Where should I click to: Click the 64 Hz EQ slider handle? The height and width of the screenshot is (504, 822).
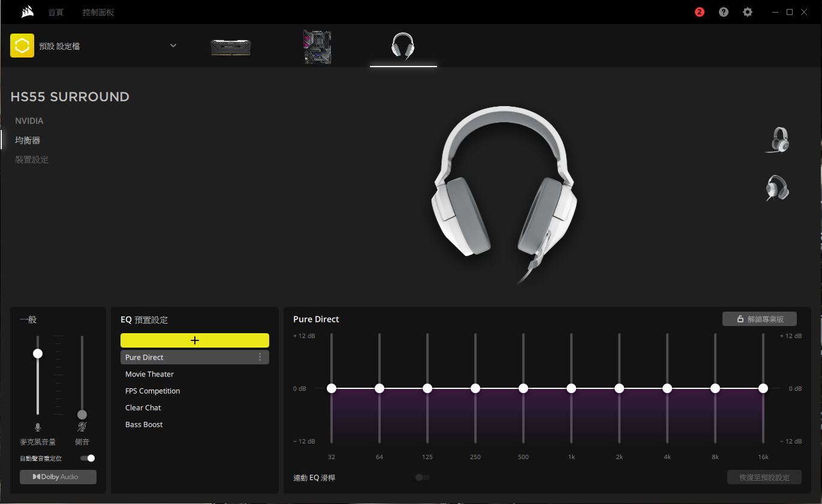[x=380, y=388]
